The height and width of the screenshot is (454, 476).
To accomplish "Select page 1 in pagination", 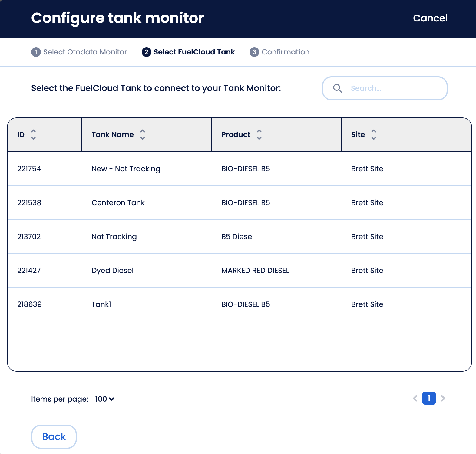I will [x=429, y=398].
